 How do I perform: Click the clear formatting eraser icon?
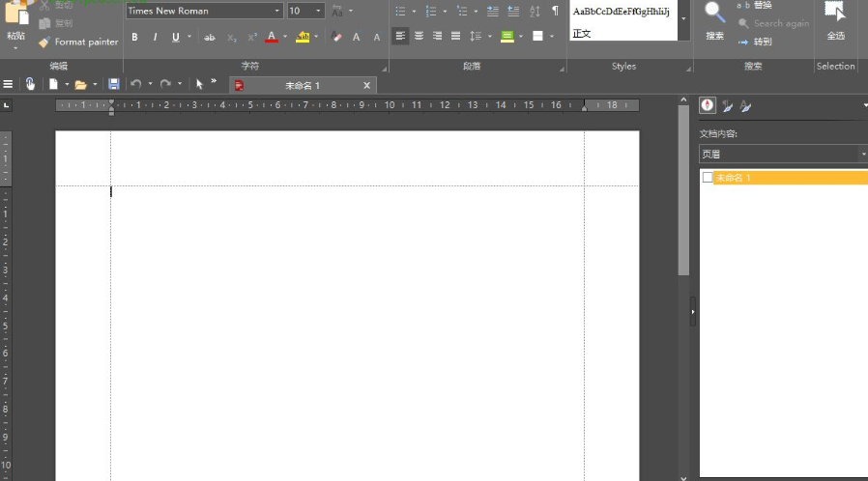click(x=336, y=37)
